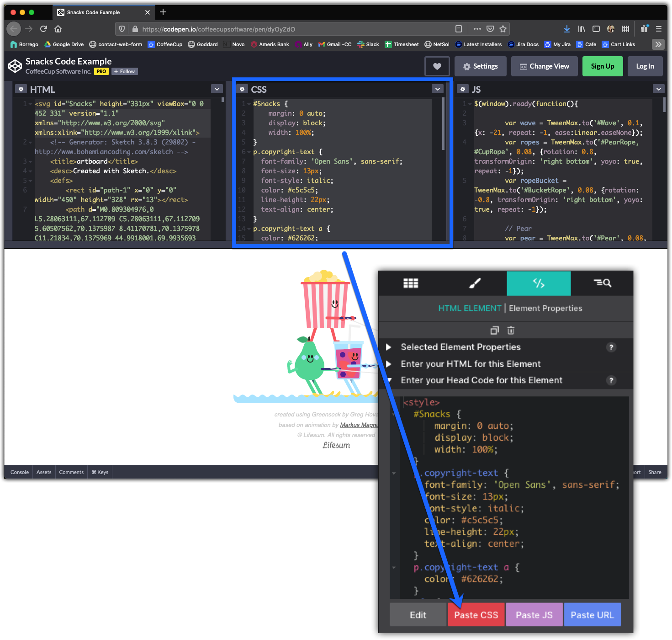Follow CoffeeCup Software with Follow button
This screenshot has height=640, width=672.
(x=125, y=71)
